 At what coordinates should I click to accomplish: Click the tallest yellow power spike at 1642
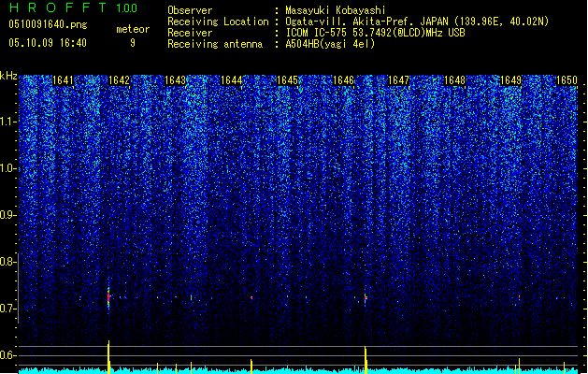[108, 356]
